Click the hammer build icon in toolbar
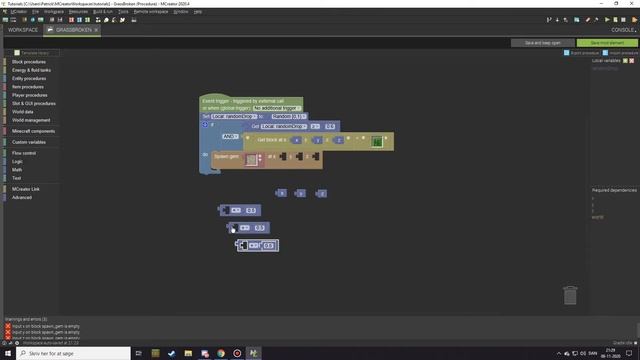The height and width of the screenshot is (360, 640). point(596,20)
